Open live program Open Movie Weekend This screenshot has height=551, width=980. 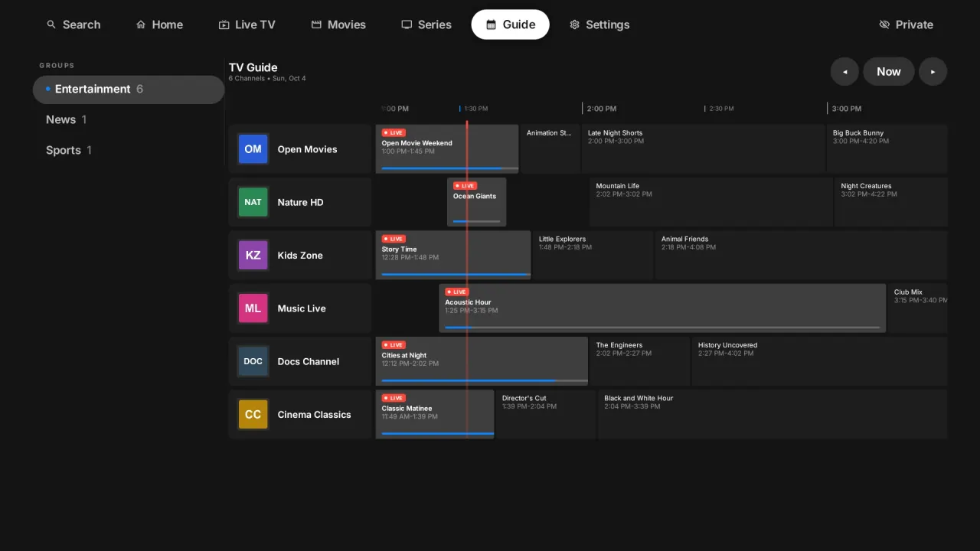point(447,149)
